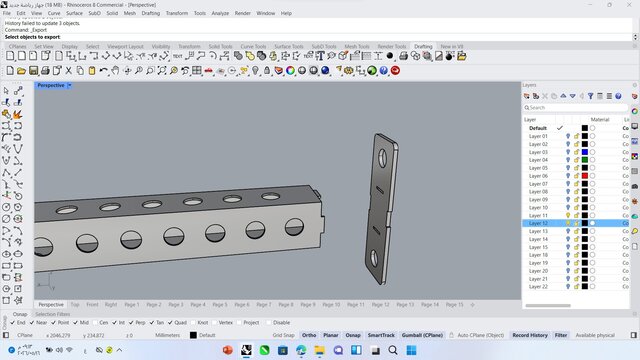Image resolution: width=640 pixels, height=360 pixels.
Task: Click the padlock Lock objects icon
Action: tap(267, 71)
